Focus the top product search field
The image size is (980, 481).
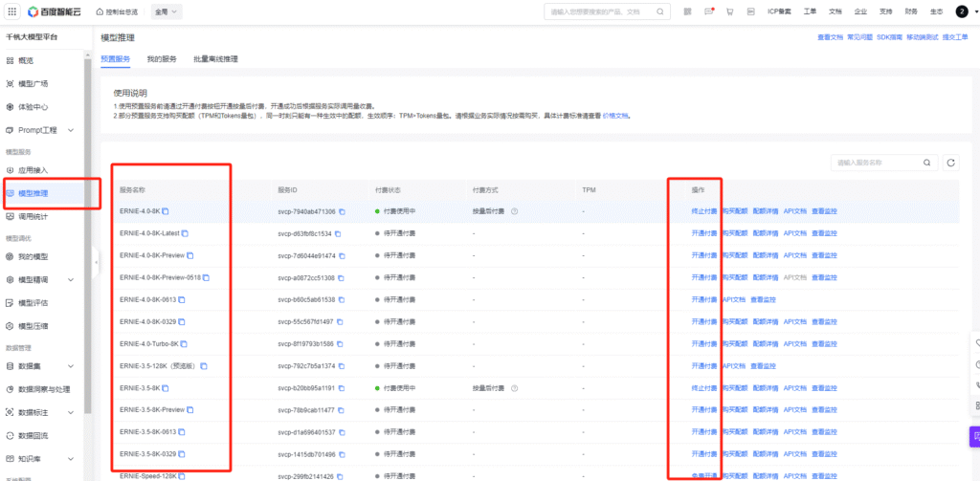pos(607,11)
